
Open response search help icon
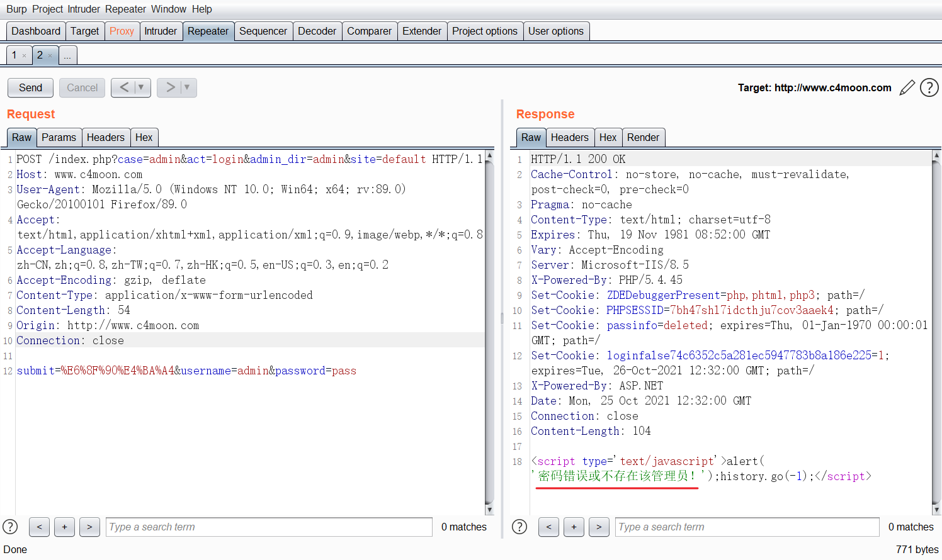519,527
